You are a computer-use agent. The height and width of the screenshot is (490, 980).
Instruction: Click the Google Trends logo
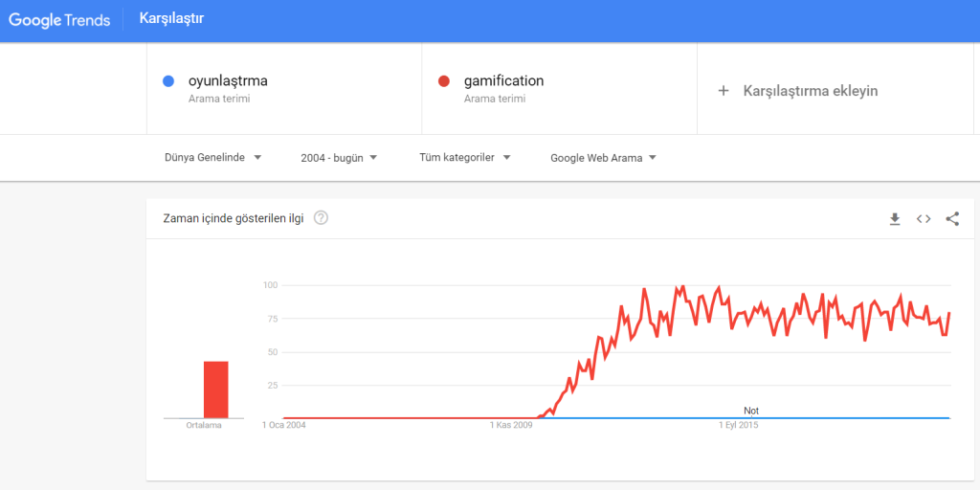pyautogui.click(x=59, y=20)
